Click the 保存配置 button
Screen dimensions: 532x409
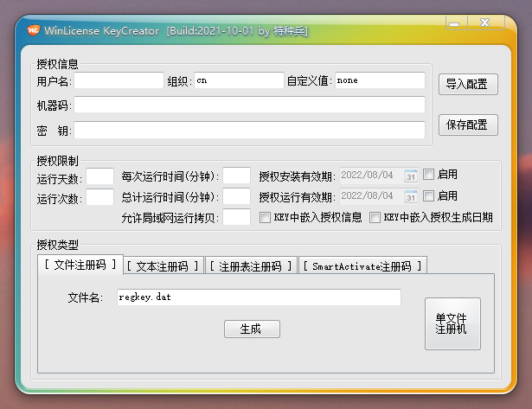(x=468, y=125)
